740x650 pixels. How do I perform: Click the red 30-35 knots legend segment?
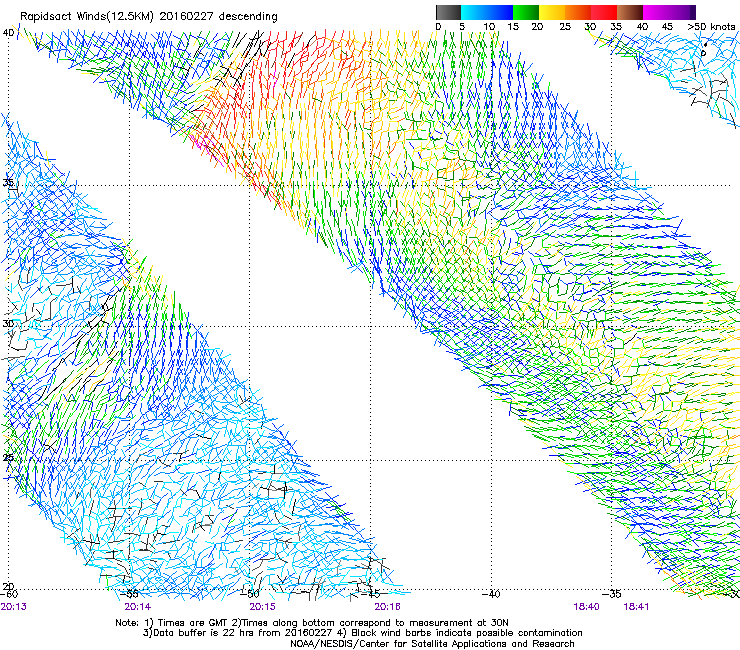[604, 12]
